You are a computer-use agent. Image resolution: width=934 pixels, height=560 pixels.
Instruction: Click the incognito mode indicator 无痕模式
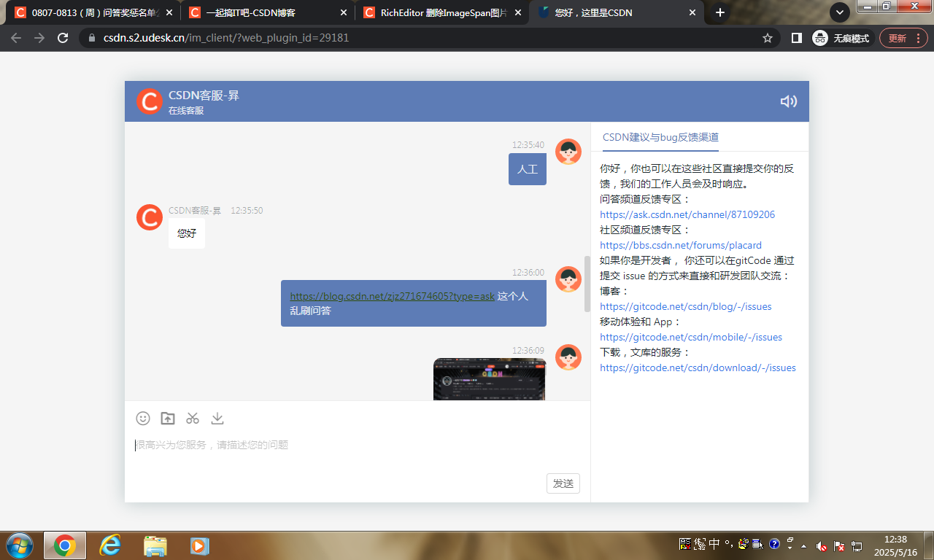841,38
